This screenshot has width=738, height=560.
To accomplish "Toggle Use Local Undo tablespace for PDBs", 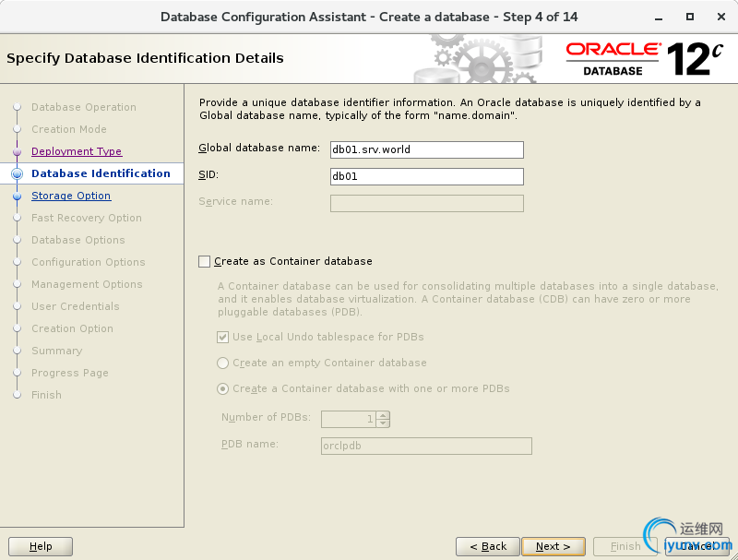I will point(222,337).
